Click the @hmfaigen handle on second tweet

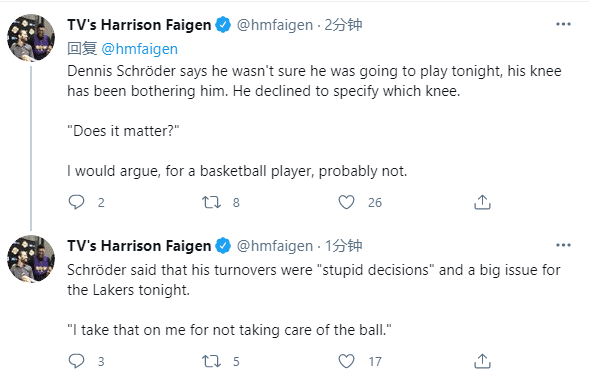tap(275, 246)
